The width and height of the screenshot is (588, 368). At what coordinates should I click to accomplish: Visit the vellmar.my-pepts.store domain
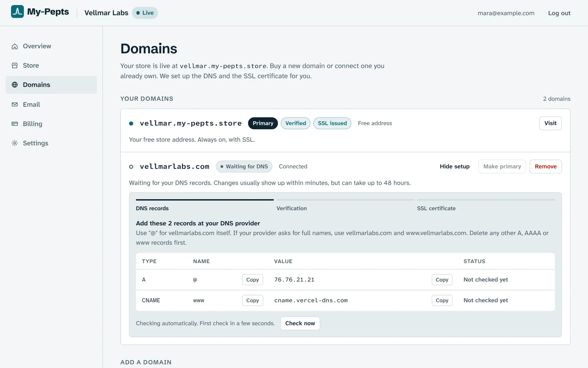tap(550, 123)
